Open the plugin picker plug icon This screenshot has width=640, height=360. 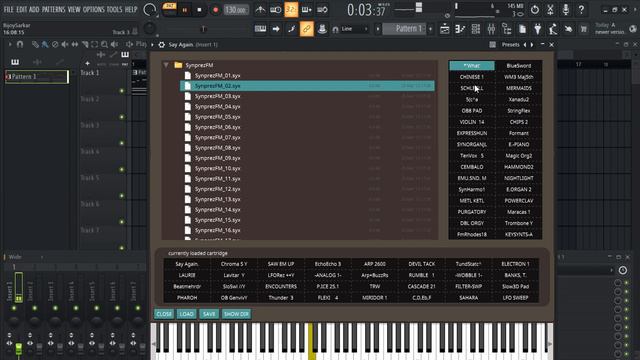[538, 29]
